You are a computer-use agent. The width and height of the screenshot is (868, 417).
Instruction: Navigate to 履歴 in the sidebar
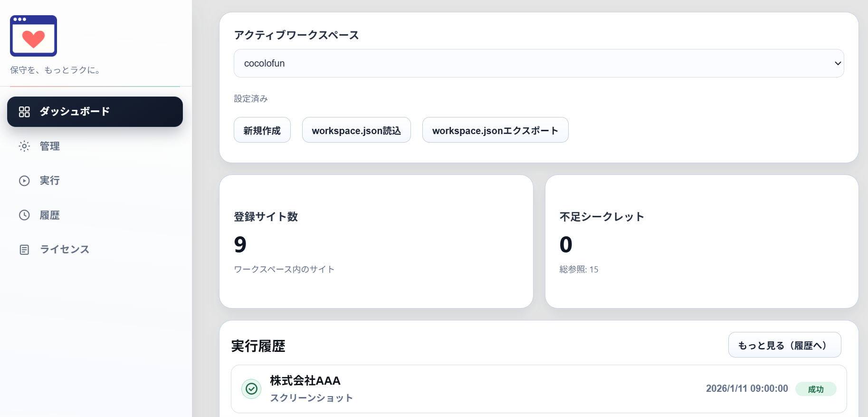point(95,215)
